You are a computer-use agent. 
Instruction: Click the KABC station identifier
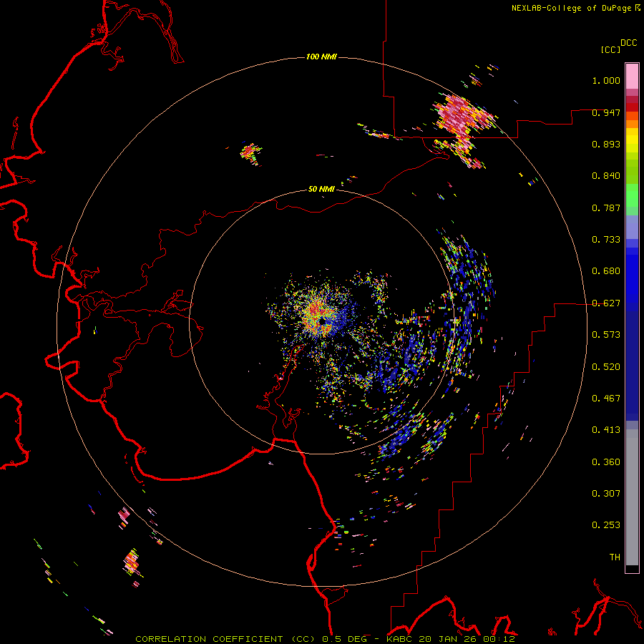[399, 639]
